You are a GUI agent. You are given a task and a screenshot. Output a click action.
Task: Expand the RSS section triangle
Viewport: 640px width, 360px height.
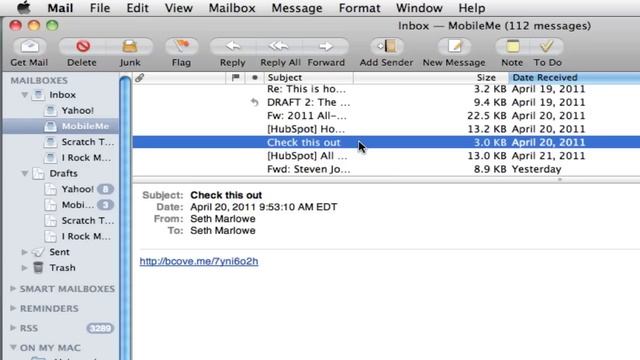click(13, 328)
